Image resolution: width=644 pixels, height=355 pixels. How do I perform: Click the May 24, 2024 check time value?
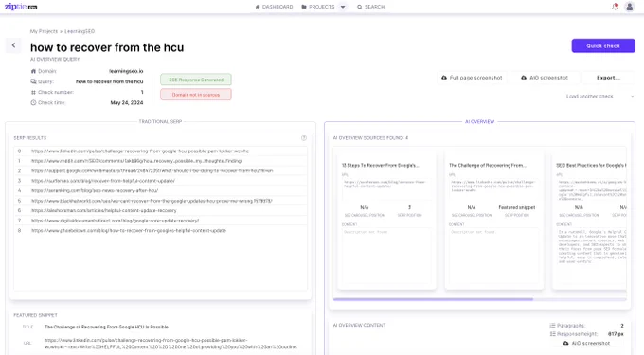(x=127, y=102)
